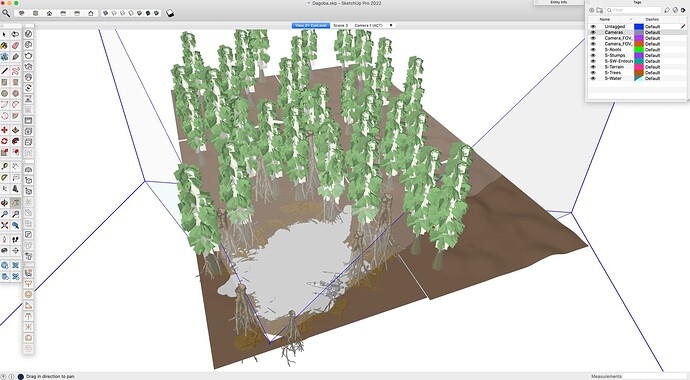Switch to the Scene 3 tab
690x380 pixels.
340,26
